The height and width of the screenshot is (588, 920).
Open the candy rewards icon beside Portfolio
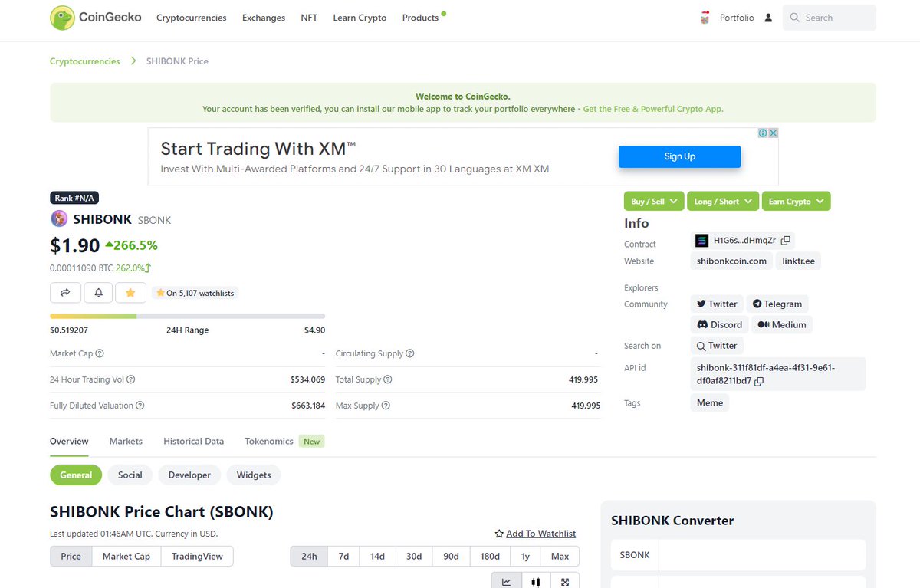[705, 18]
